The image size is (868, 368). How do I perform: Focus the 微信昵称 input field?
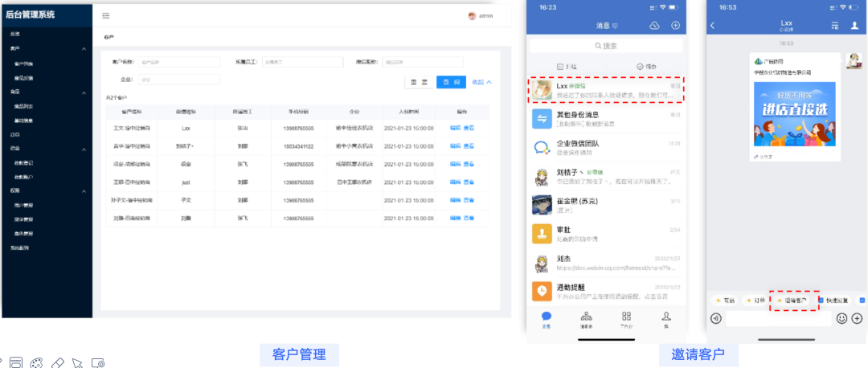(423, 62)
